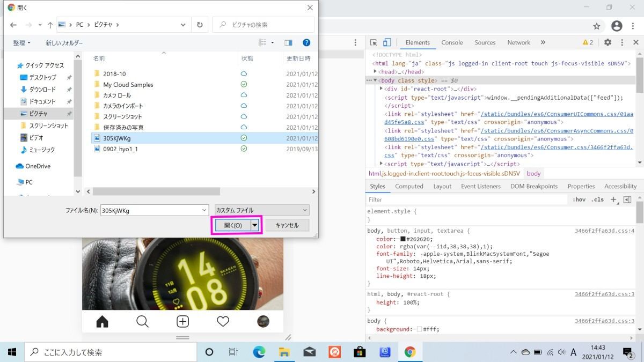Open the Windows Start menu
The height and width of the screenshot is (362, 644).
(12, 352)
